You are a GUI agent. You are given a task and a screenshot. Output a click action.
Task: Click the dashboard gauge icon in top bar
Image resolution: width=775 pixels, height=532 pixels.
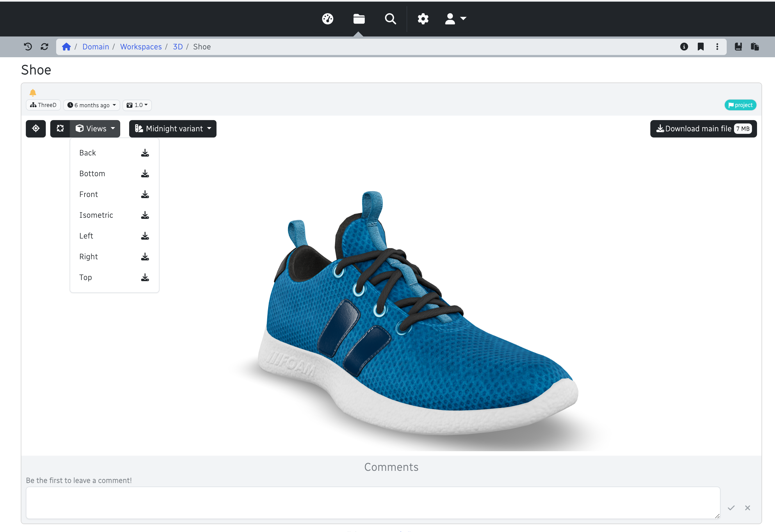tap(327, 19)
